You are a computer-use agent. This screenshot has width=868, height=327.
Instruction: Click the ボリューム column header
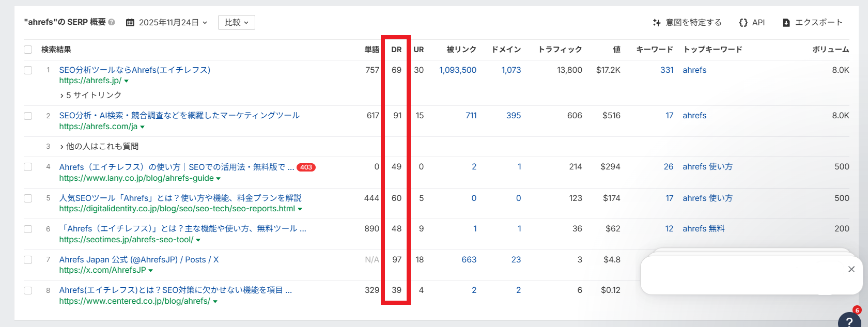pyautogui.click(x=831, y=50)
